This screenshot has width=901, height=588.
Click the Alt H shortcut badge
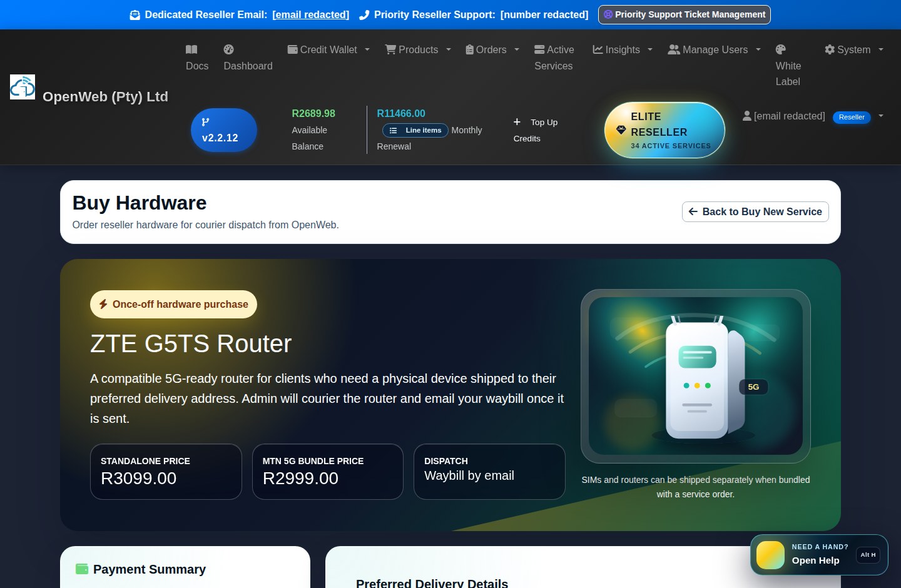(868, 555)
